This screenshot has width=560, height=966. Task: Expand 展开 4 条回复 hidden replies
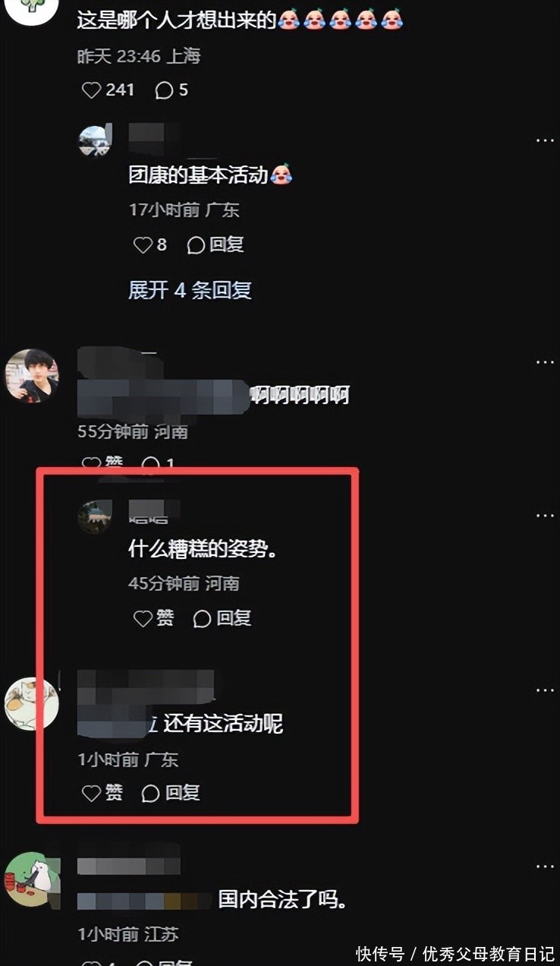coord(190,290)
